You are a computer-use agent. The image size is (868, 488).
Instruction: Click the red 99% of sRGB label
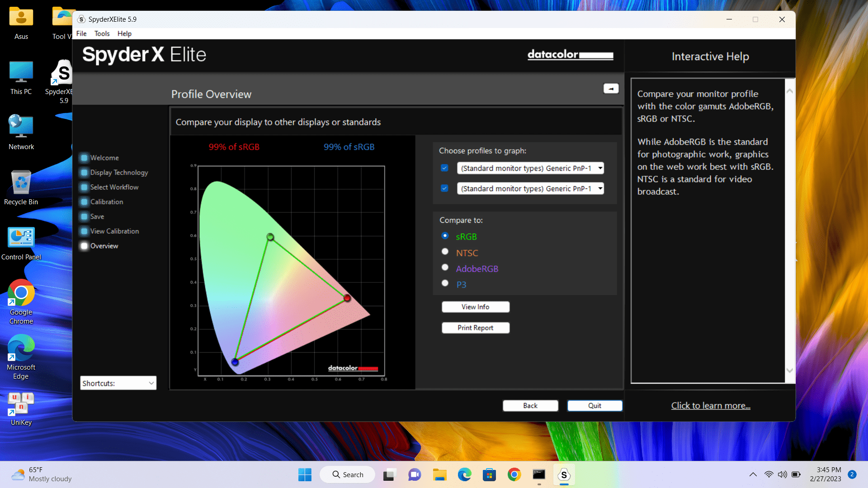point(234,147)
